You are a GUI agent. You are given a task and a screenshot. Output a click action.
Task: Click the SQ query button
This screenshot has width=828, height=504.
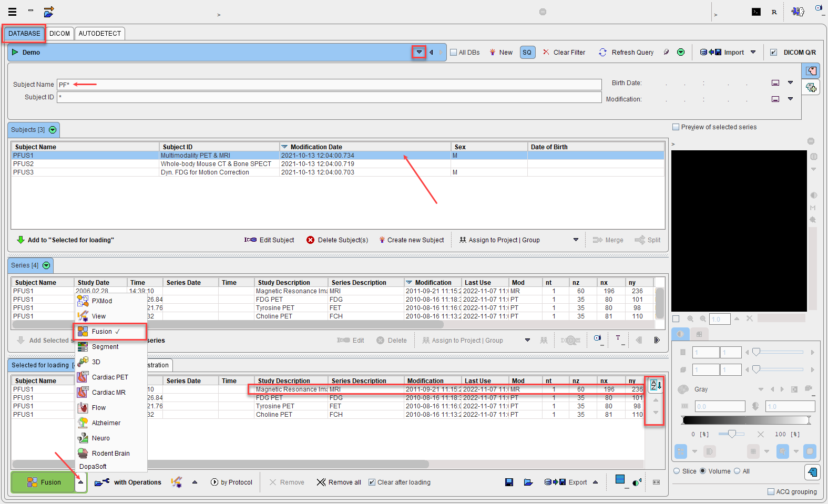click(x=527, y=52)
